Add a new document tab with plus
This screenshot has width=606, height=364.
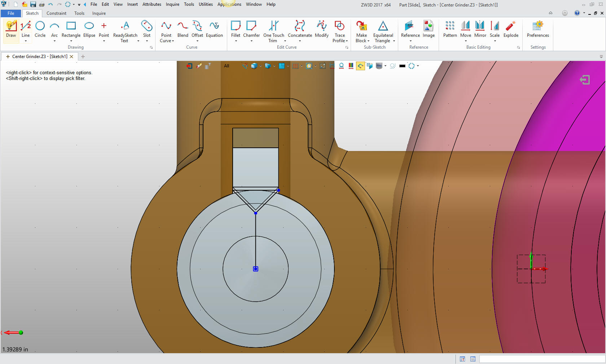pyautogui.click(x=83, y=57)
